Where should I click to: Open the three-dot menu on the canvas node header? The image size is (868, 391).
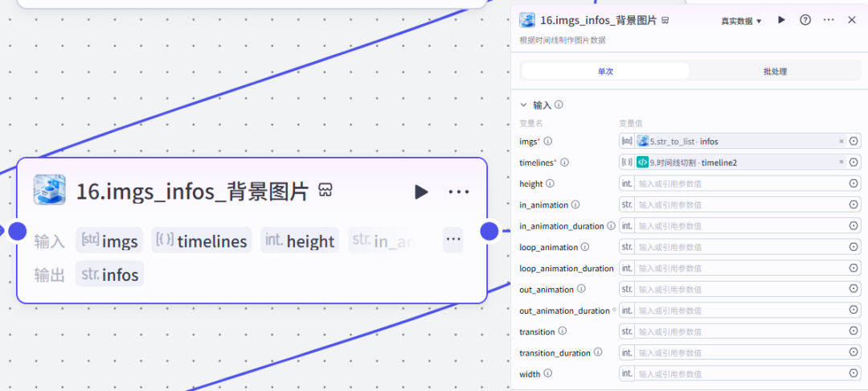459,192
